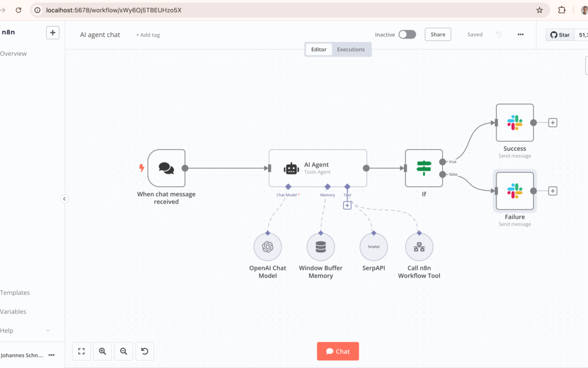The height and width of the screenshot is (368, 588).
Task: Reload the browser page
Action: coord(19,10)
